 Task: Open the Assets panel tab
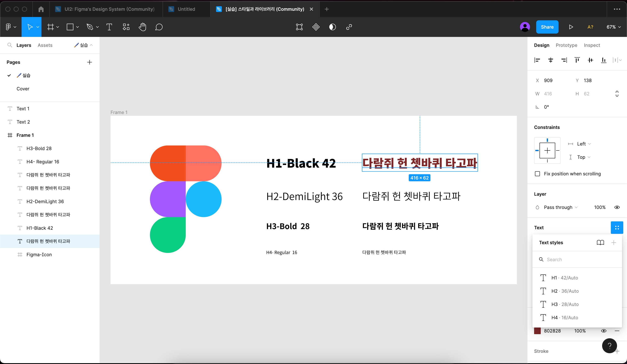pos(45,45)
